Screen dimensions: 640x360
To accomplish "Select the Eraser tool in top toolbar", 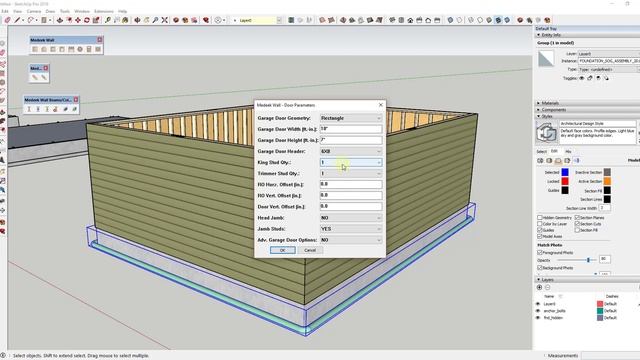I will [x=8, y=20].
